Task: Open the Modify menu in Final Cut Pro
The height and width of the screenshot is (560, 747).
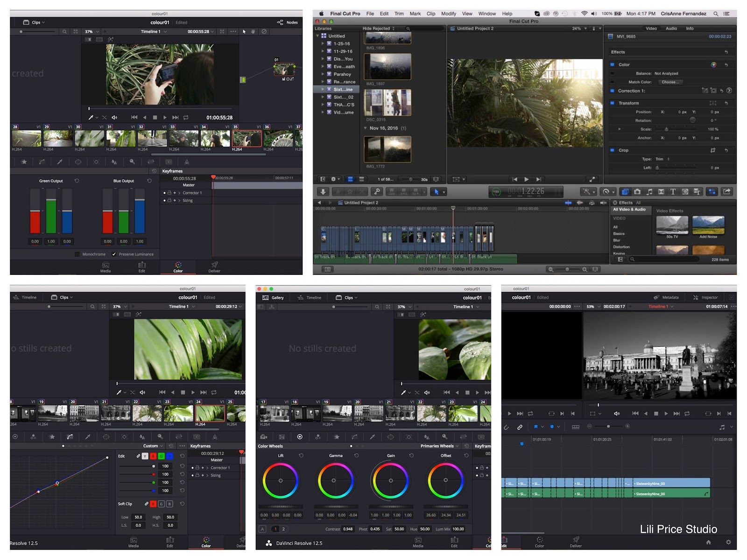Action: pyautogui.click(x=448, y=14)
